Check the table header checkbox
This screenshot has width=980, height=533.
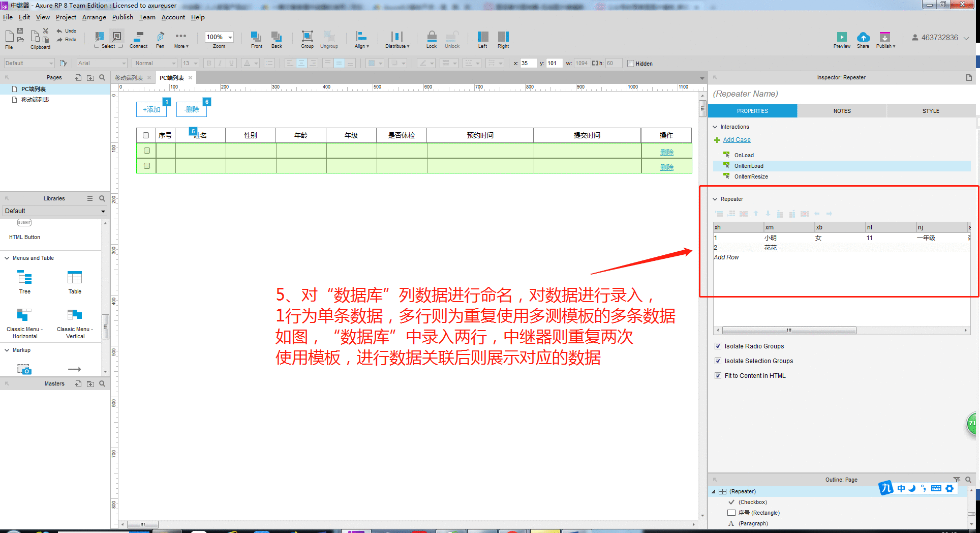point(146,135)
